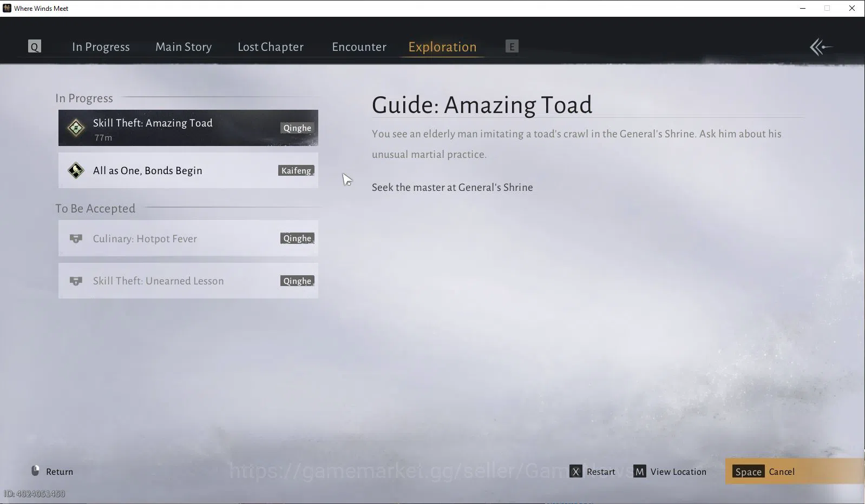Click the Amazing Toad quest diamond icon

76,128
